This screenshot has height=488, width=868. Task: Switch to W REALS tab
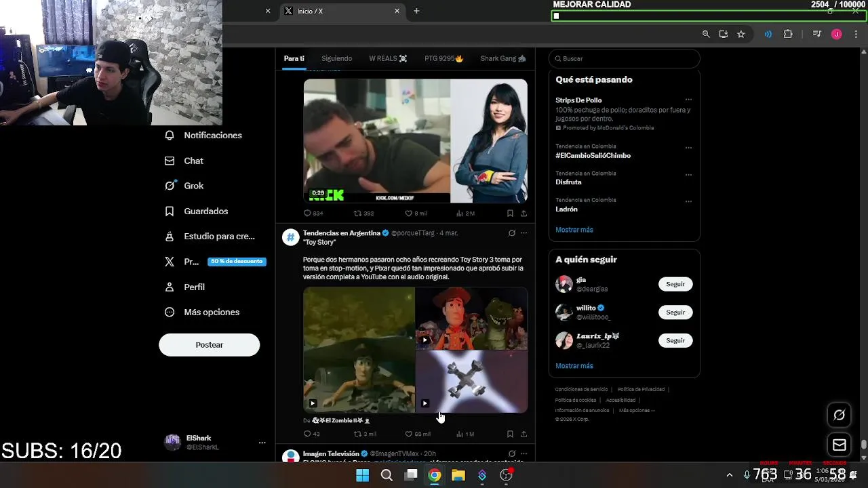pos(388,59)
